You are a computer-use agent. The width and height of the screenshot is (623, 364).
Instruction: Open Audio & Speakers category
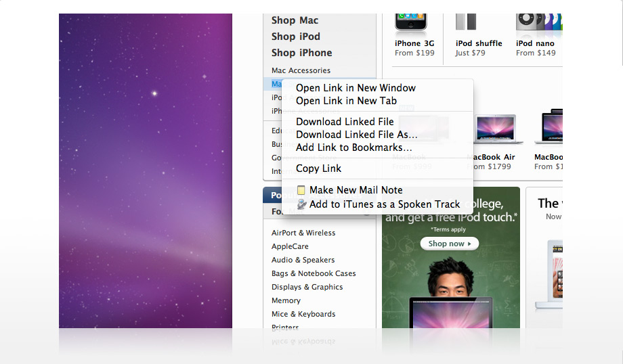pyautogui.click(x=303, y=260)
